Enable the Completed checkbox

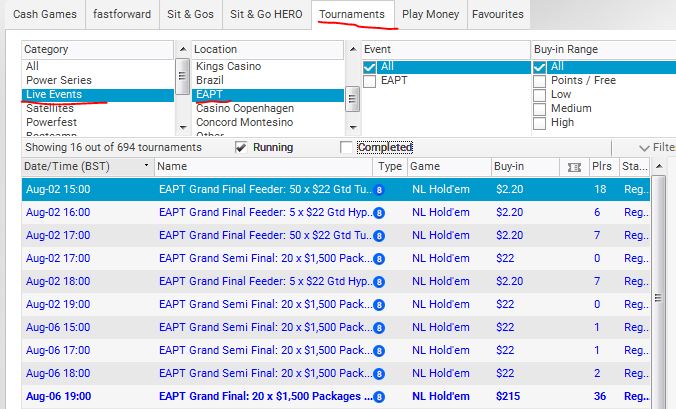(346, 148)
